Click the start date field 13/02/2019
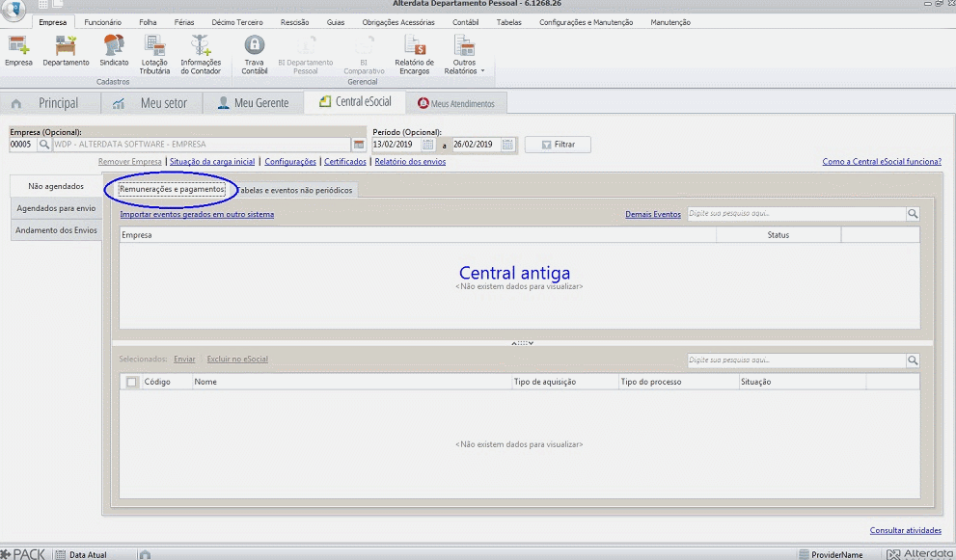The height and width of the screenshot is (560, 956). [x=396, y=145]
